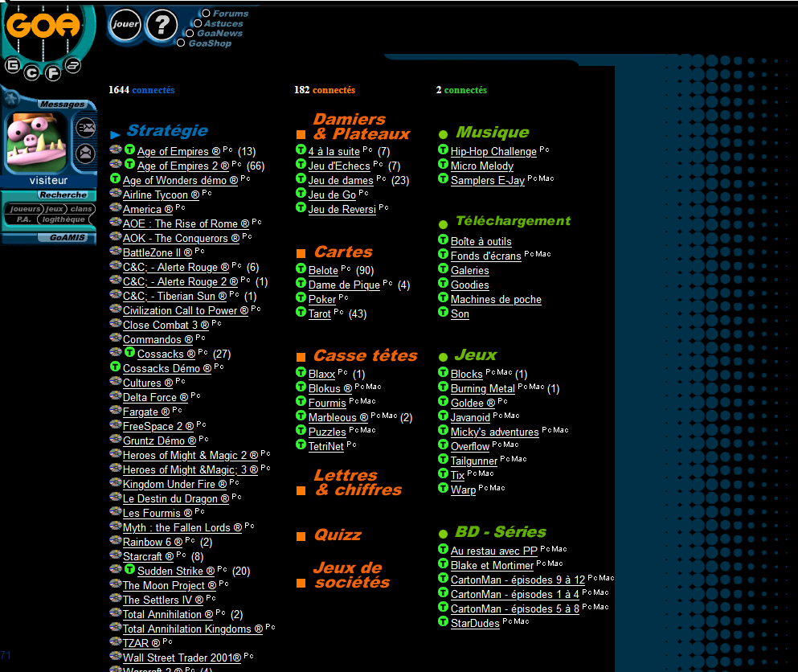The height and width of the screenshot is (672, 798).
Task: Click the Cartes orange square marker
Action: pos(301,253)
